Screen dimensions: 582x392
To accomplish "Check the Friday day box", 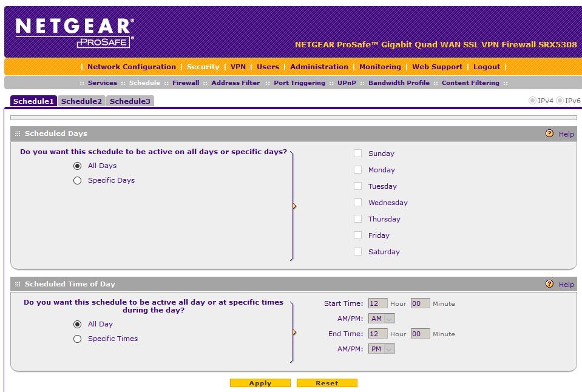I will tap(358, 235).
